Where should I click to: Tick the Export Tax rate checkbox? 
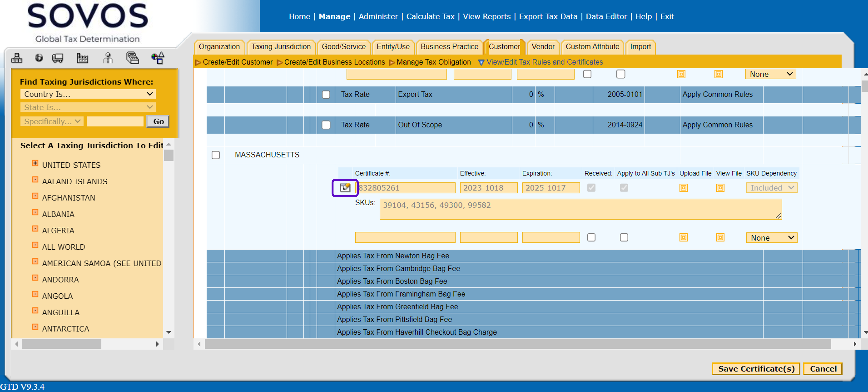pyautogui.click(x=326, y=94)
